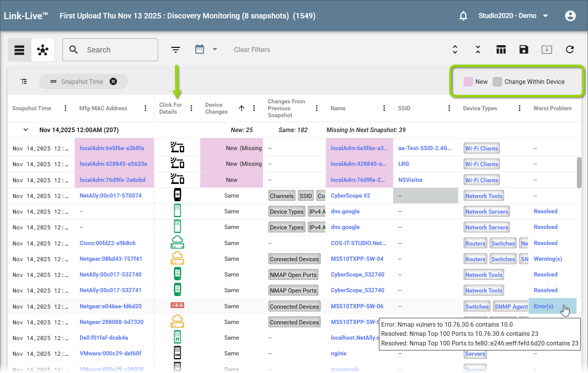The image size is (588, 373).
Task: Open details icon for Netgear:e046ee-fd6d20
Action: tap(177, 306)
